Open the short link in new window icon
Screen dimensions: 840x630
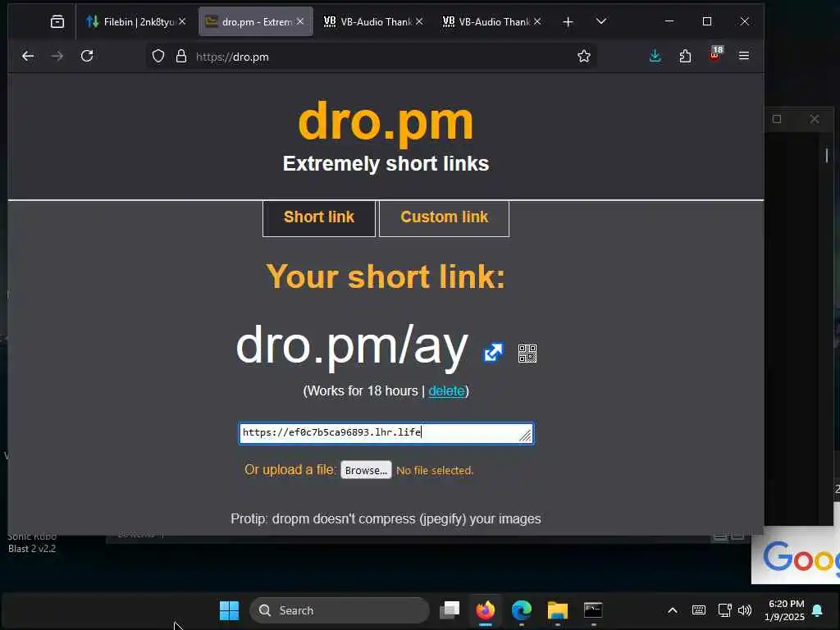493,353
